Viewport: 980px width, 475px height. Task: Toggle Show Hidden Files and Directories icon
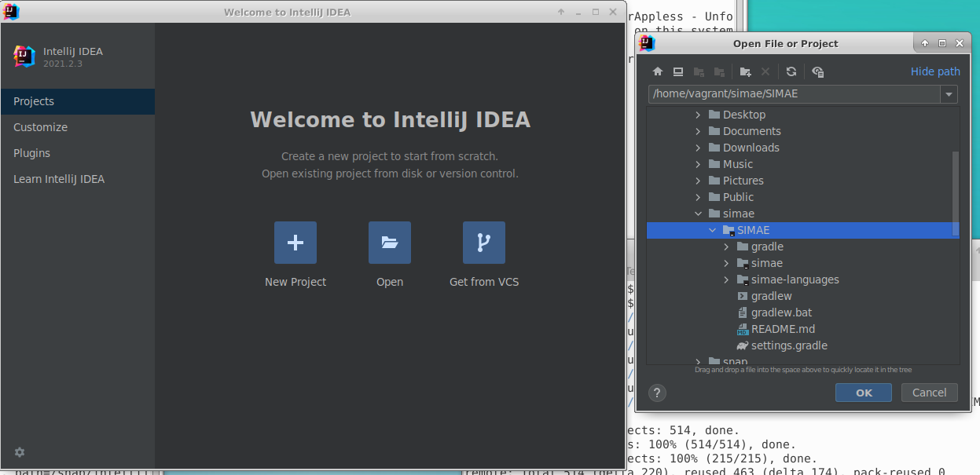coord(818,71)
